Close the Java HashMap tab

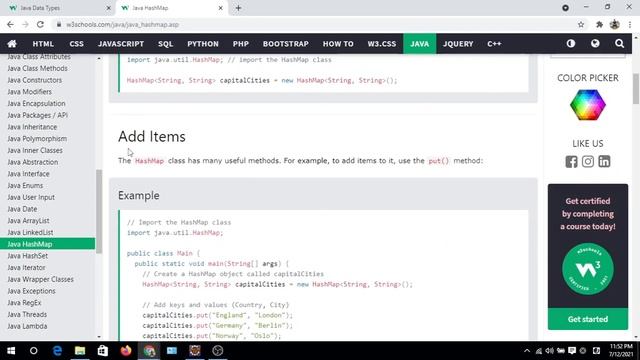220,8
